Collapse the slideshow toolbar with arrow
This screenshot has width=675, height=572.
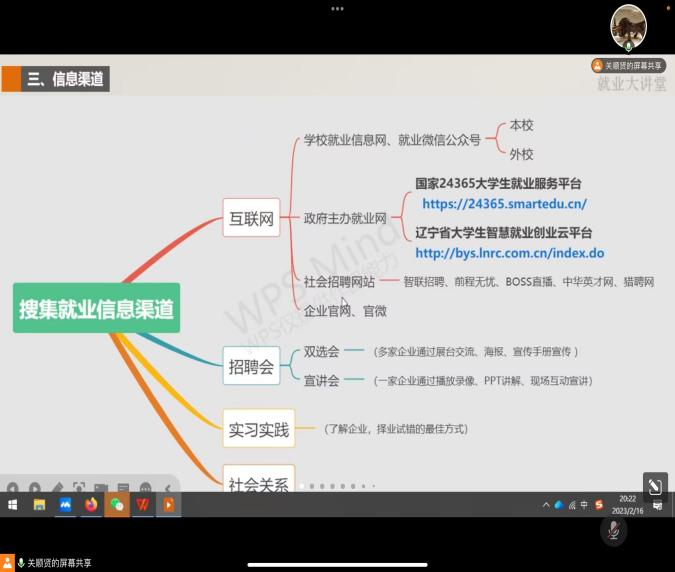coord(167,487)
